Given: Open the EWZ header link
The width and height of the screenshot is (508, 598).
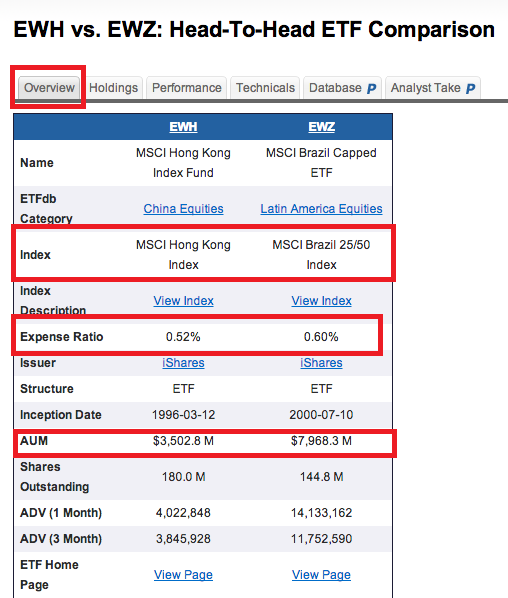Looking at the screenshot, I should coord(322,127).
